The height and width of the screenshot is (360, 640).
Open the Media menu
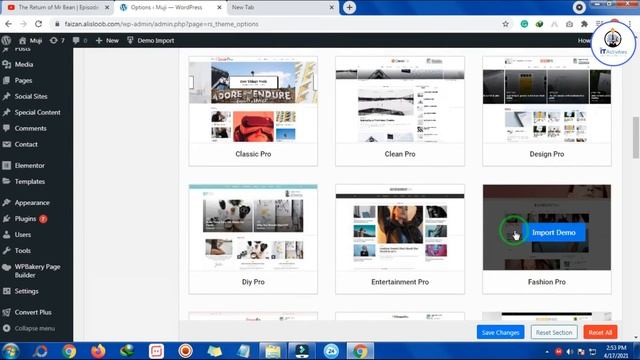pos(24,64)
